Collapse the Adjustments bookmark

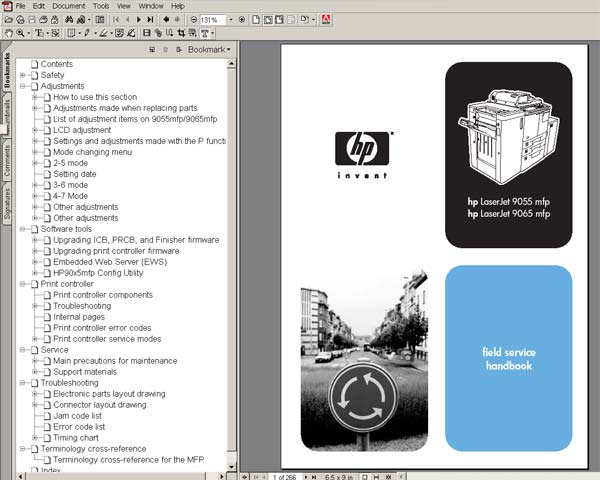pos(23,86)
